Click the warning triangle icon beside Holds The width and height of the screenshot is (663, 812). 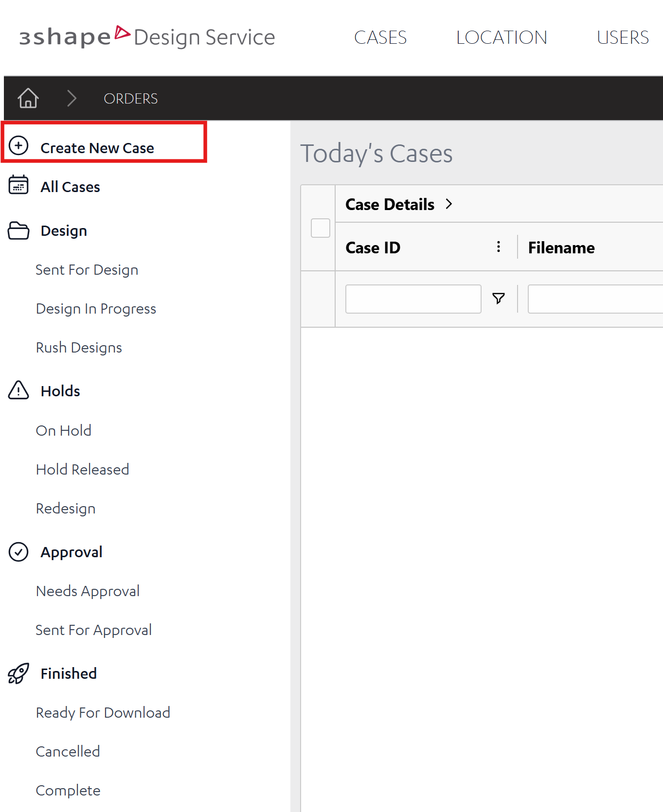pyautogui.click(x=18, y=390)
